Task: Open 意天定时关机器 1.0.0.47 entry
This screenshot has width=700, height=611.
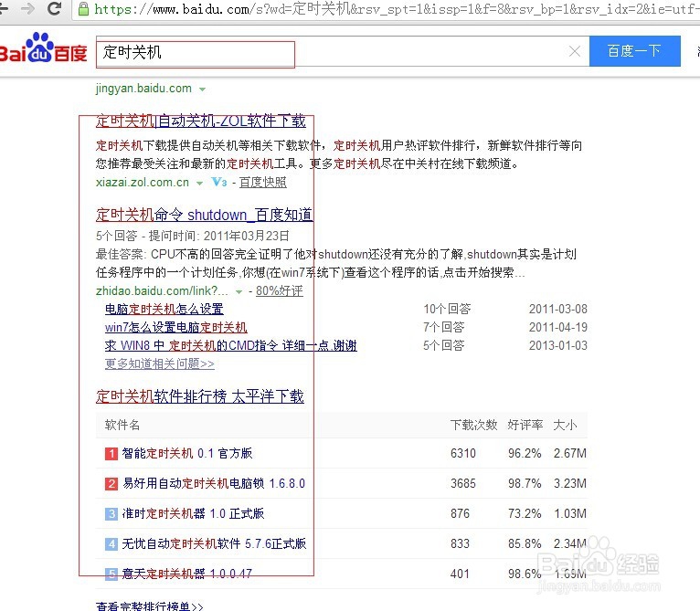Action: coord(187,573)
